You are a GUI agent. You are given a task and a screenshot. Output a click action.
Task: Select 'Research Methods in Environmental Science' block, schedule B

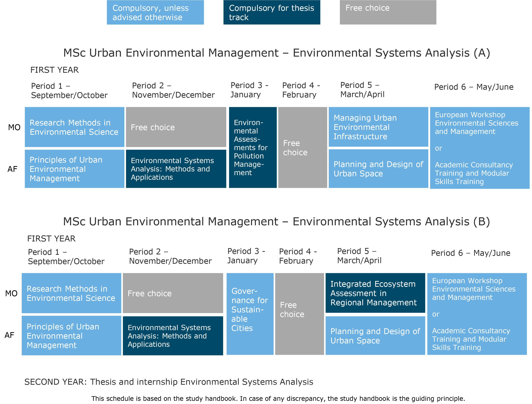71,293
